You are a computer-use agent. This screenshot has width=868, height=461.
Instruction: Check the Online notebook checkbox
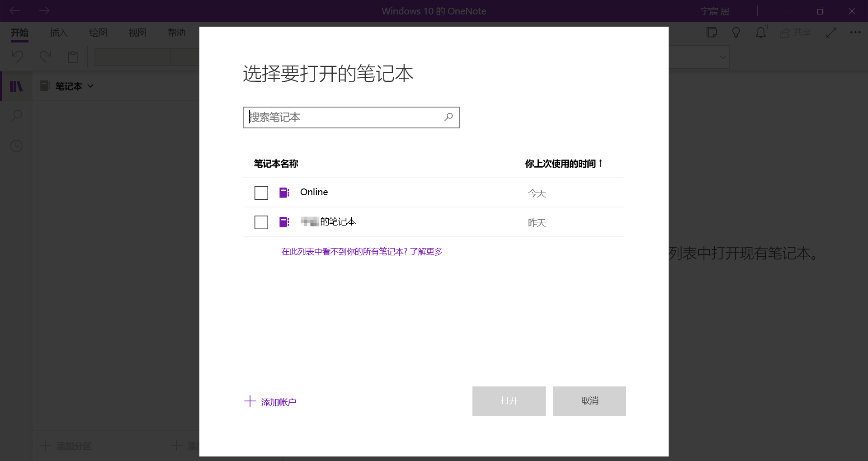[x=261, y=193]
